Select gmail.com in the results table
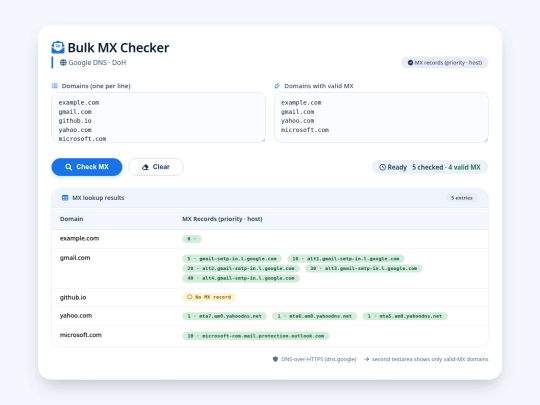This screenshot has height=405, width=540. [x=75, y=258]
